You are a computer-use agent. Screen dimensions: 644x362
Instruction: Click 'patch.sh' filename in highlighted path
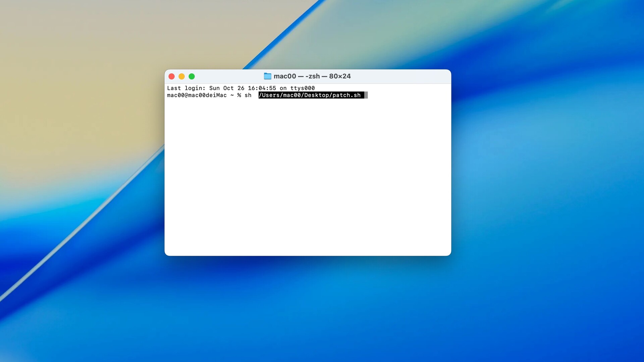point(346,95)
